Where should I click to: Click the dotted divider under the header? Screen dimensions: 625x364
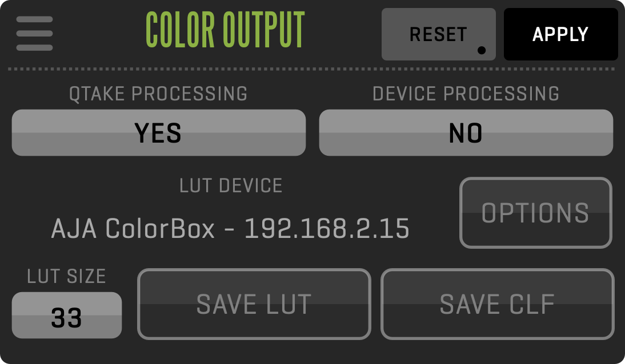[311, 69]
